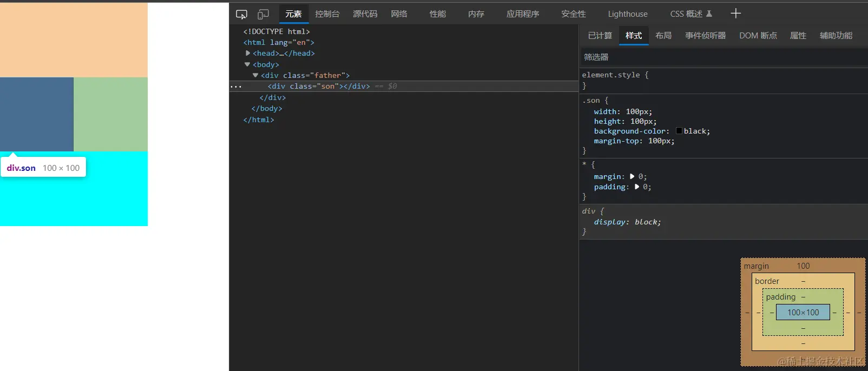868x371 pixels.
Task: Open the black background-color swatch
Action: [x=679, y=131]
